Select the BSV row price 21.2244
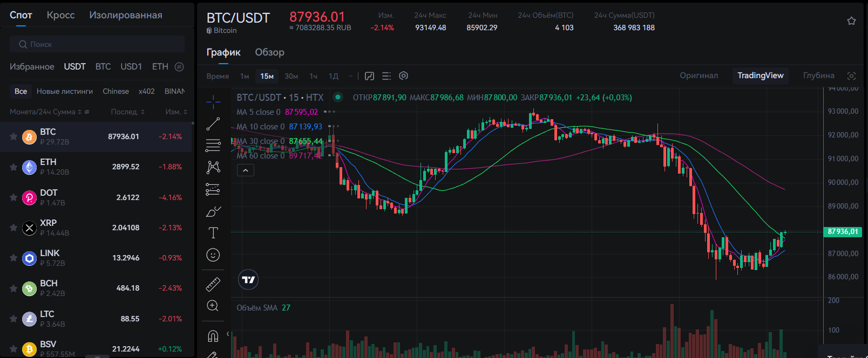The width and height of the screenshot is (868, 358). (x=126, y=349)
